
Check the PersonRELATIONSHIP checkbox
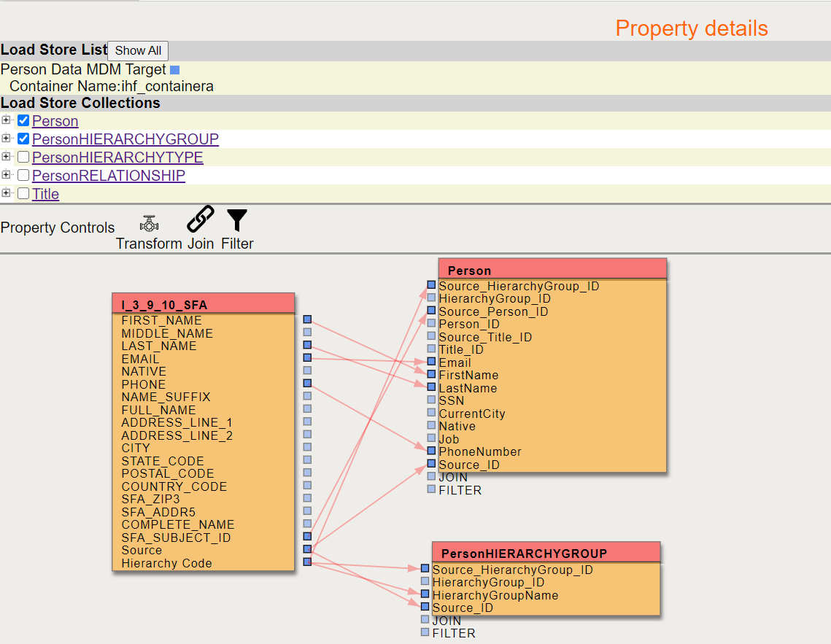tap(23, 175)
